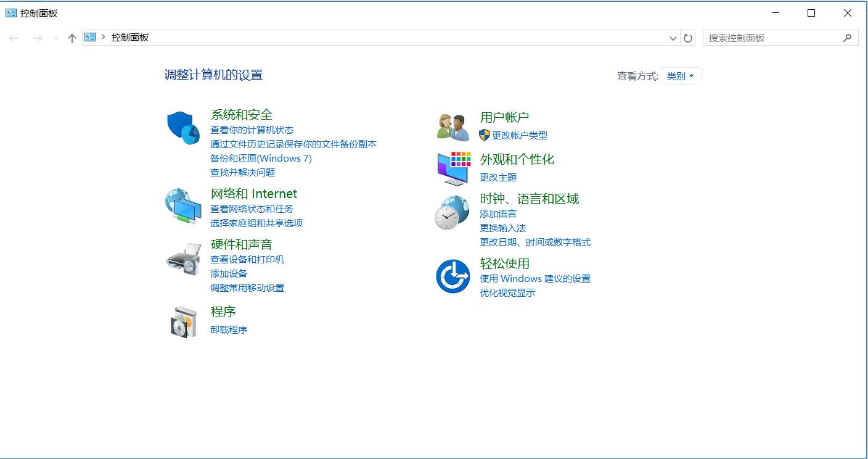
Task: Click the 程序 CD icon
Action: tap(182, 320)
